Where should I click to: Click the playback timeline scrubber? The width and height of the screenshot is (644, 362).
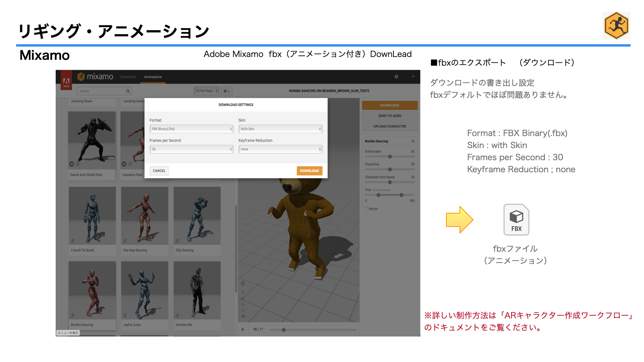coord(284,330)
